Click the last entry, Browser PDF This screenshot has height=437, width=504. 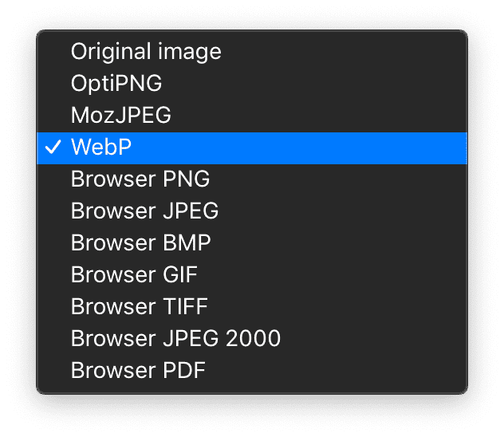(138, 371)
